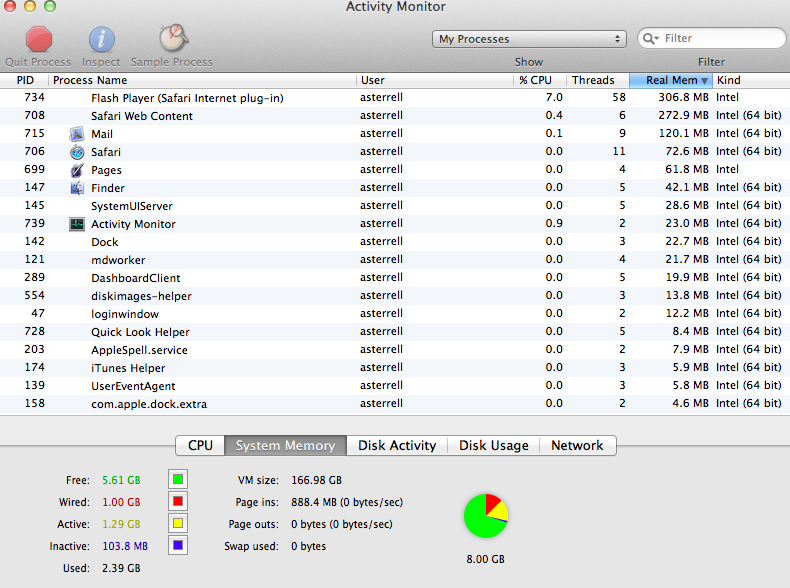The height and width of the screenshot is (588, 790).
Task: Click the Safari compass icon in the list
Action: click(77, 152)
